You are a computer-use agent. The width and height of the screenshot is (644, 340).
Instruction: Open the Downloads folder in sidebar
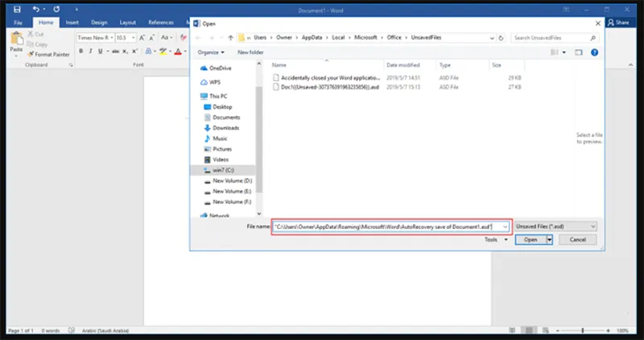pyautogui.click(x=222, y=128)
